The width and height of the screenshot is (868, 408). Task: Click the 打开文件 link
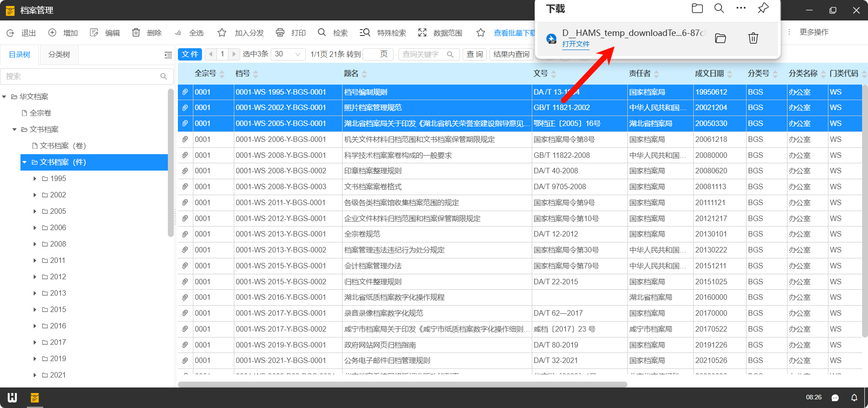[x=575, y=44]
